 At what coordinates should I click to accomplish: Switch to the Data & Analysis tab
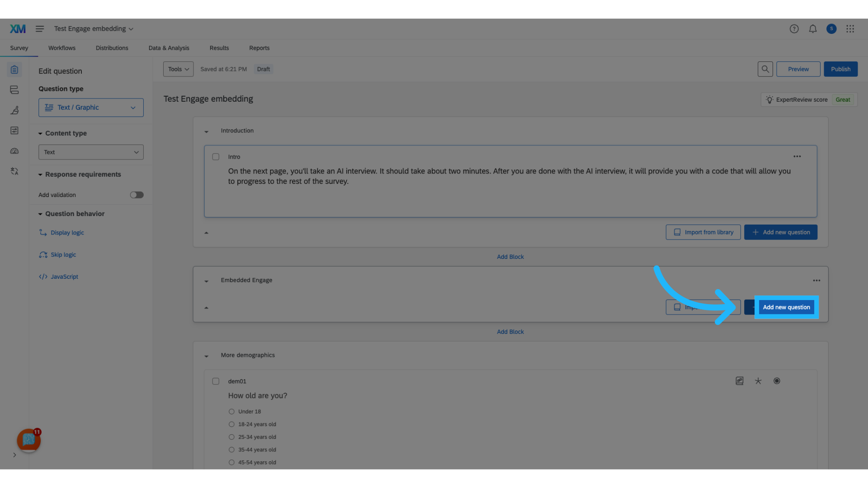coord(169,48)
